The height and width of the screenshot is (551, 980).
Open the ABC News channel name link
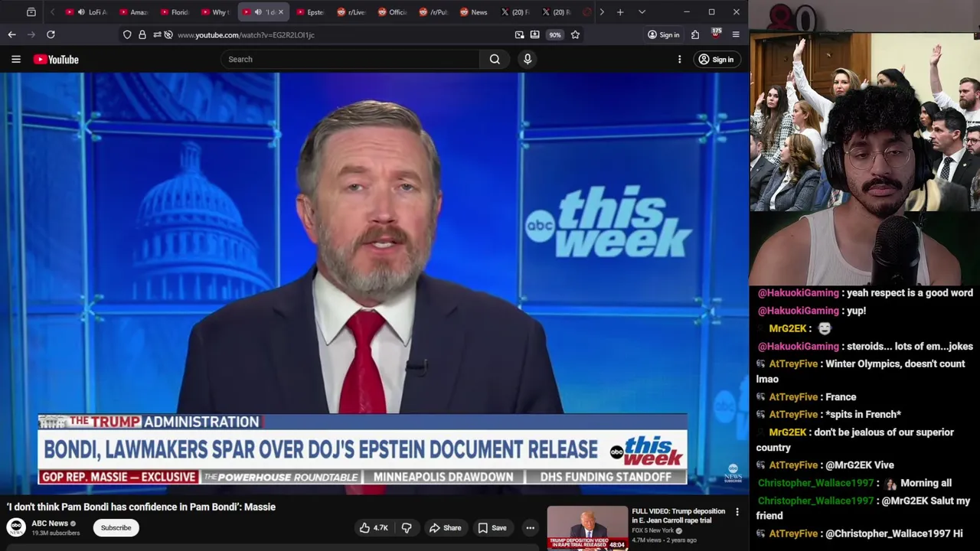click(50, 523)
